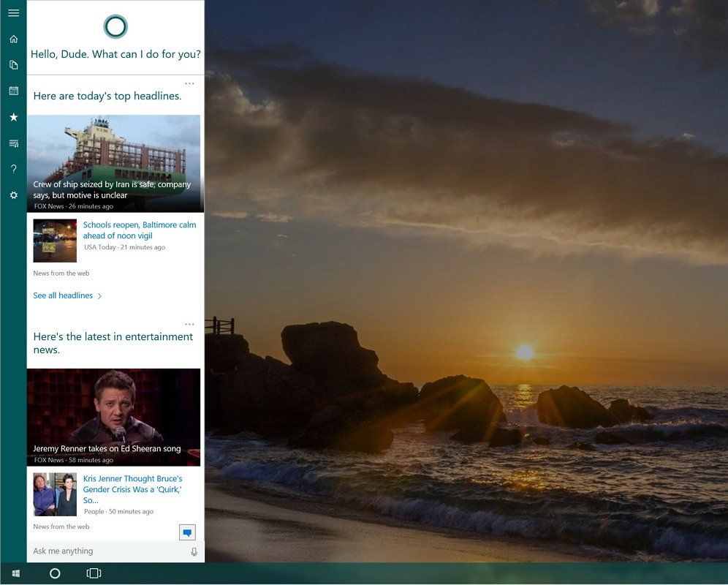
Task: Click the Cortana circle logo at the top
Action: coord(117,26)
